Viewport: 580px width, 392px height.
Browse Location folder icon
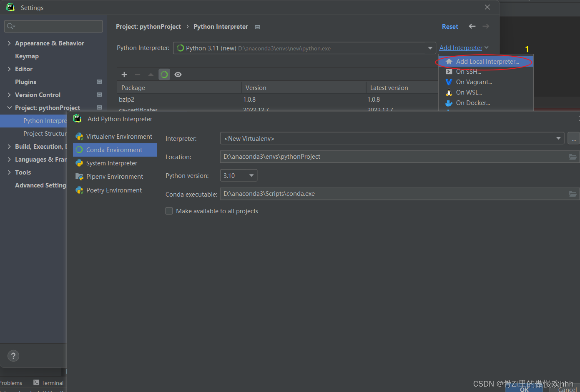573,157
